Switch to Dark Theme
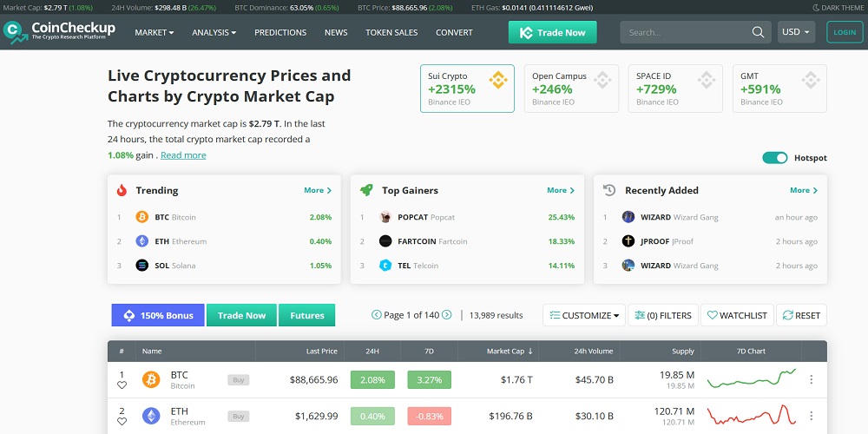Image resolution: width=868 pixels, height=434 pixels. (x=838, y=7)
